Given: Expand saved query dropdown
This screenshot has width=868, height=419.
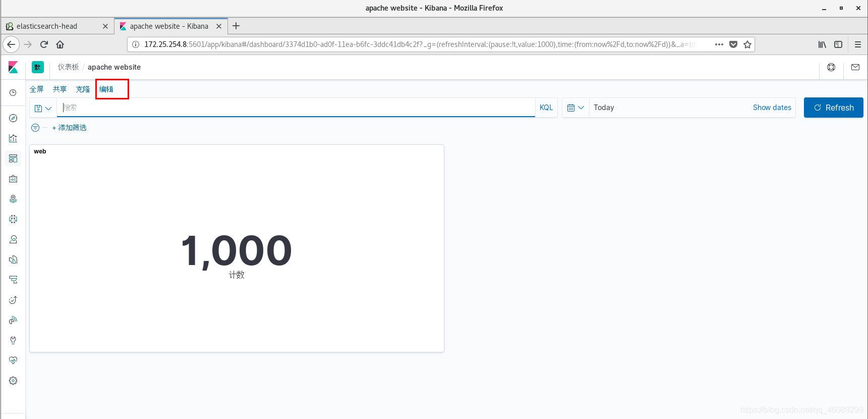Looking at the screenshot, I should [x=43, y=108].
